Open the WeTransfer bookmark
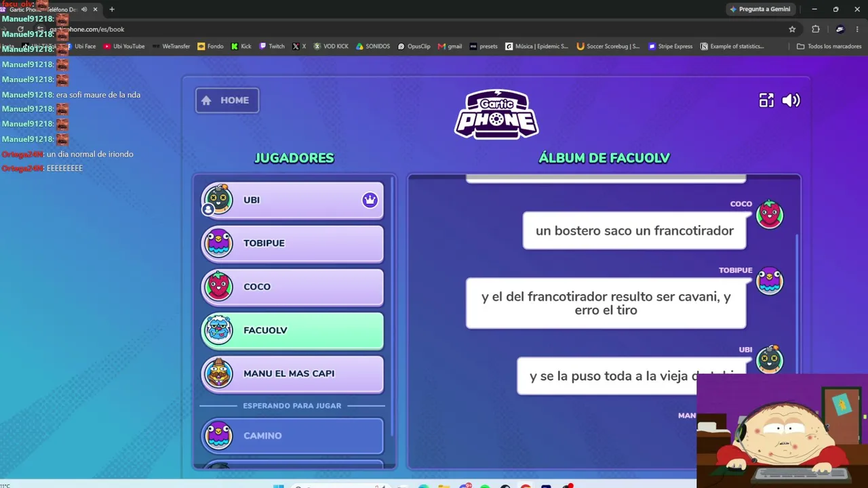The image size is (868, 488). tap(171, 46)
